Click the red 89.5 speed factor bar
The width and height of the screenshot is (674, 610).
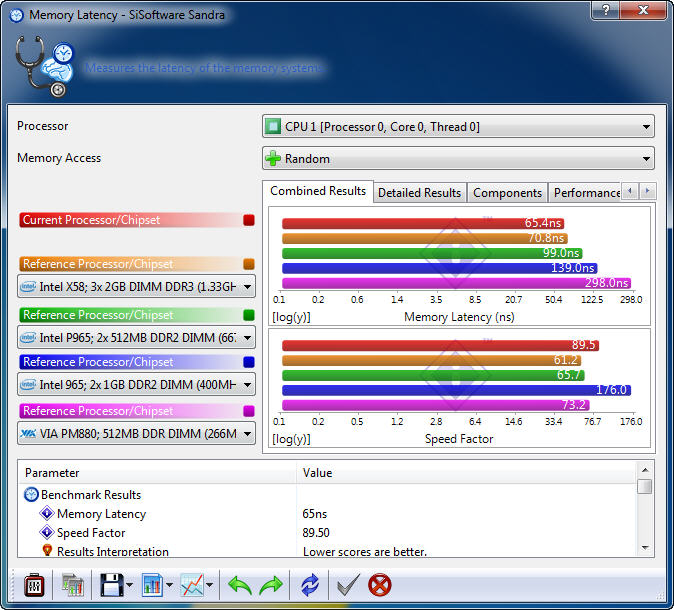[440, 345]
